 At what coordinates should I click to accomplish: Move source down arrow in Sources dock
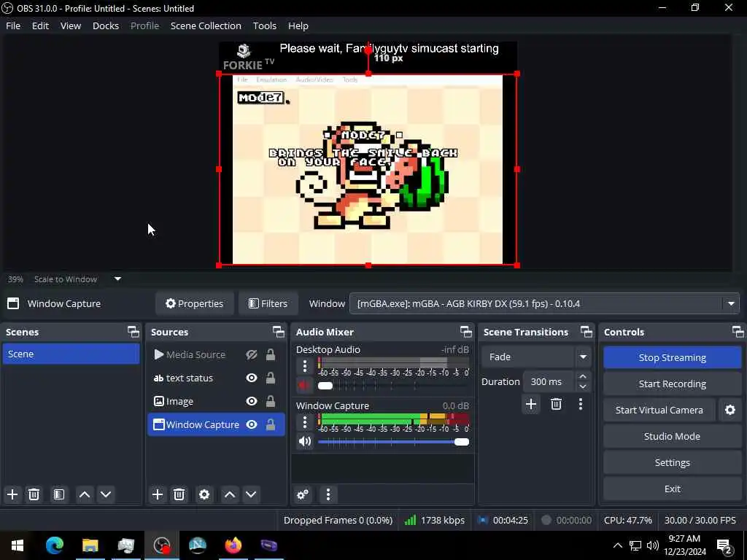tap(251, 494)
